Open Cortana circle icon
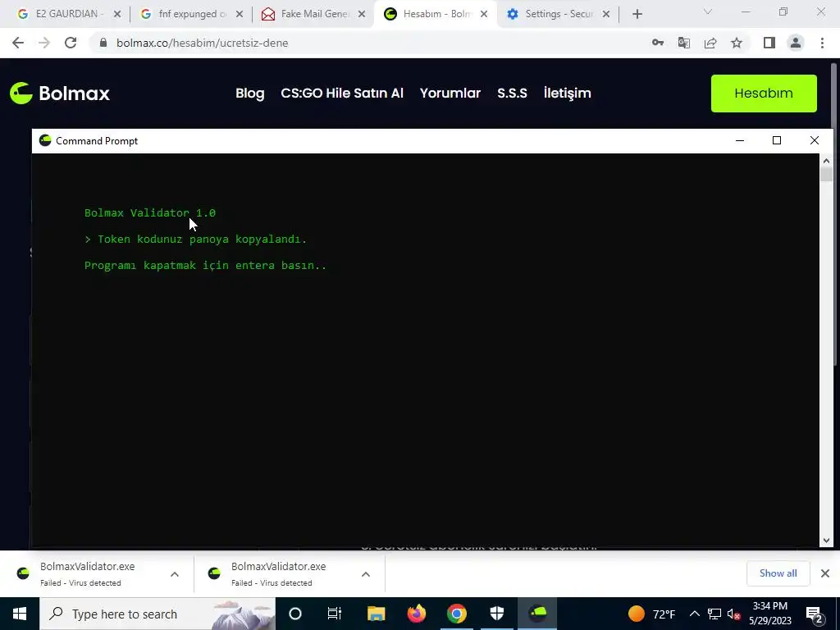Screen dimensions: 840x630 (295, 614)
